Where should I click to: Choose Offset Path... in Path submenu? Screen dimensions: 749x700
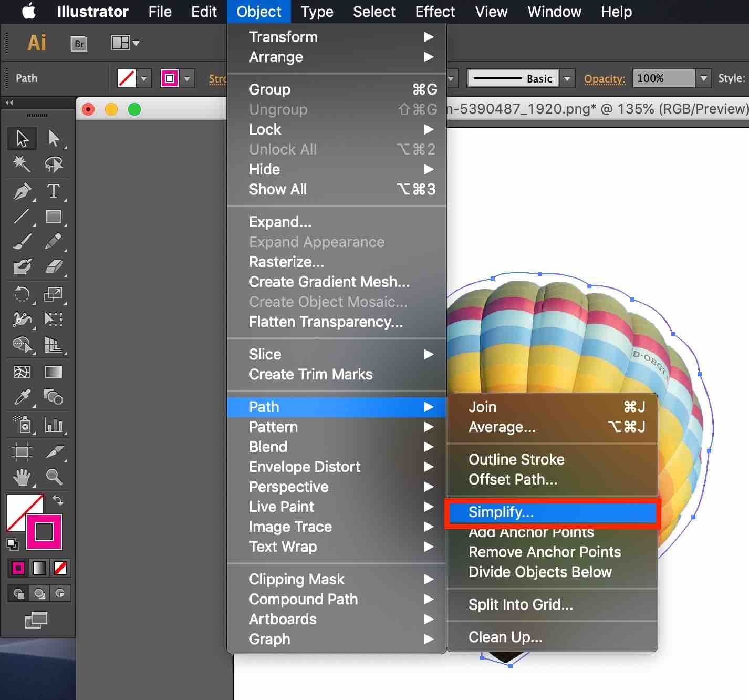552,479
